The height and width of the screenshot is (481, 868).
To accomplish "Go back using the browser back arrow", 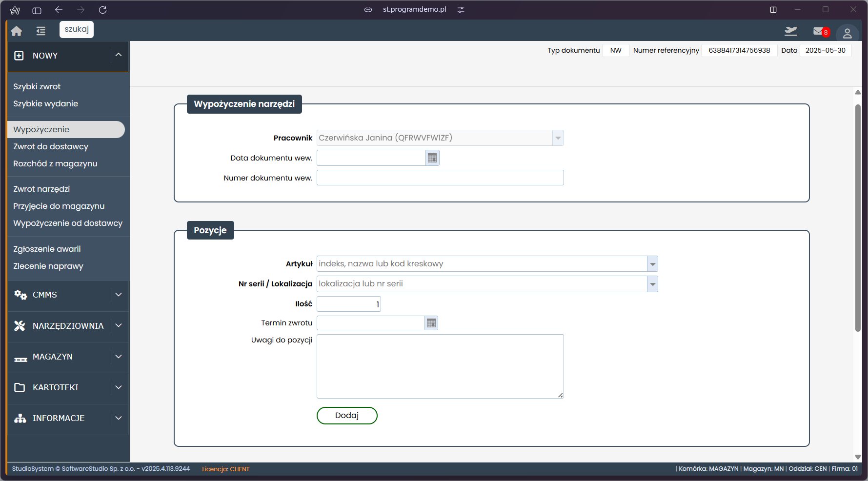I will (59, 10).
